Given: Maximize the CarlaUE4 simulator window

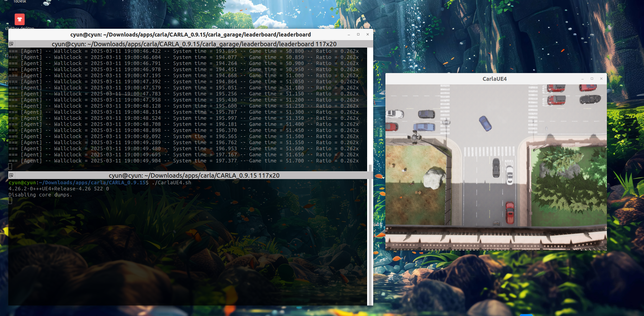Looking at the screenshot, I should [x=592, y=79].
